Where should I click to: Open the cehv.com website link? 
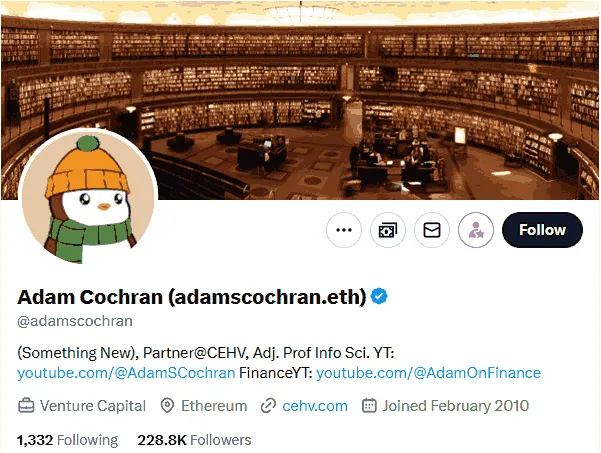point(315,406)
